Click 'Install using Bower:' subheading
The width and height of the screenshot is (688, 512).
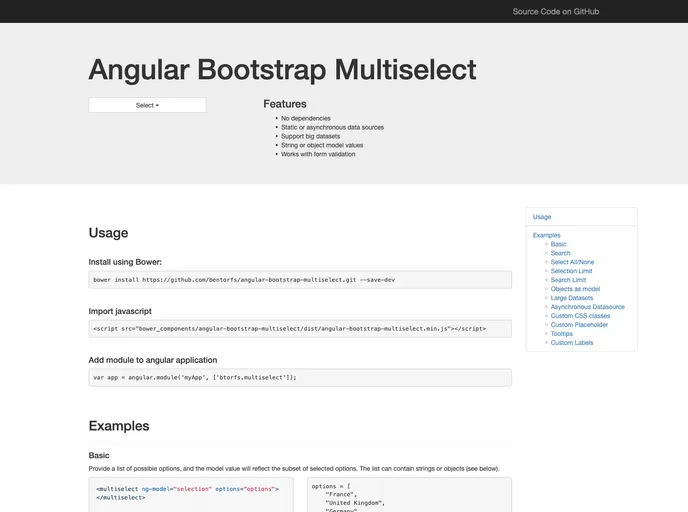click(x=125, y=262)
